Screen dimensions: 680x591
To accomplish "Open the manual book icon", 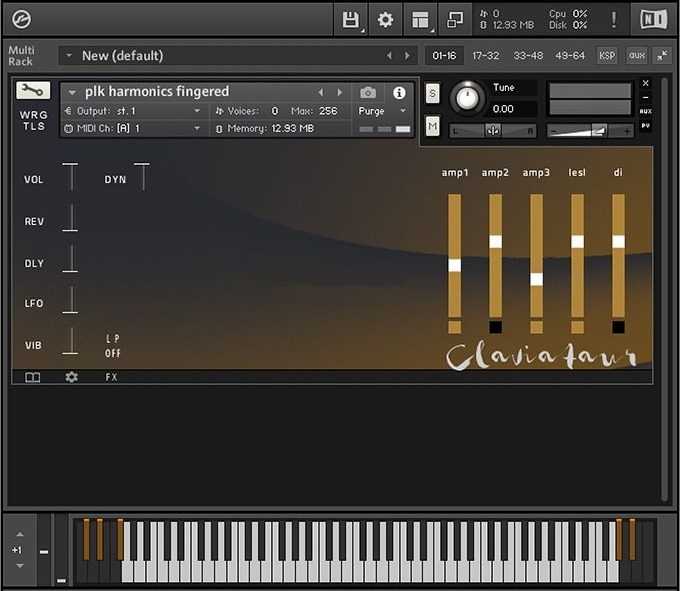I will (33, 377).
